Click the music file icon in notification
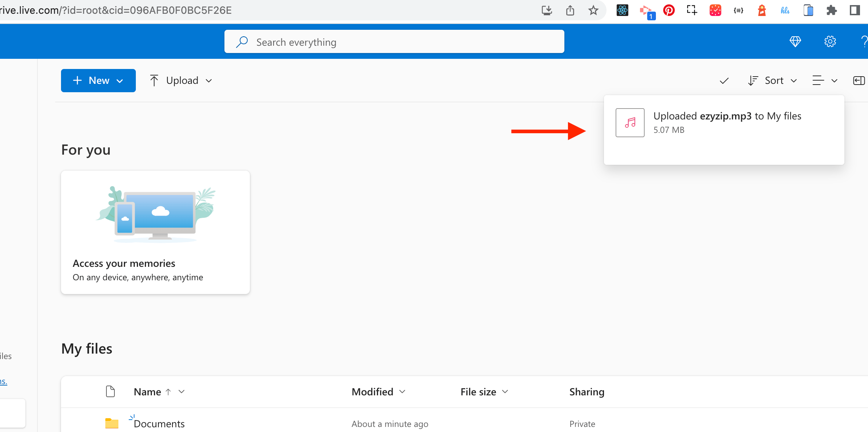This screenshot has width=868, height=432. (x=630, y=123)
